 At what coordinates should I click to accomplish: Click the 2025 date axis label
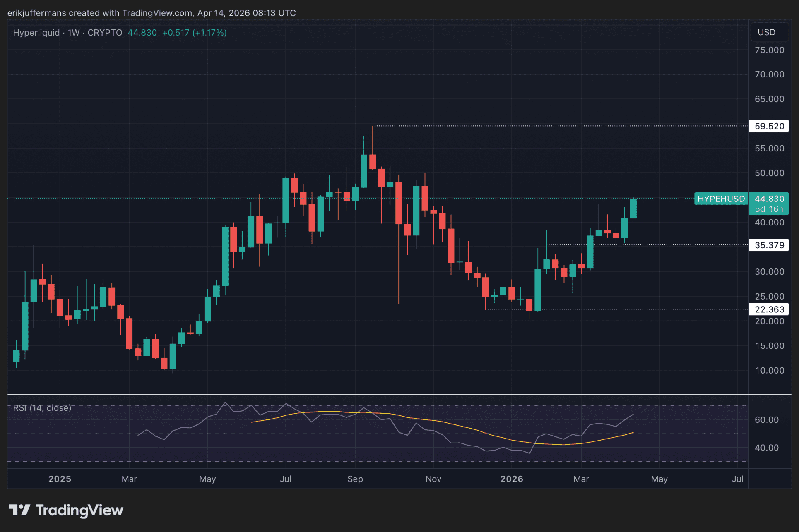point(60,479)
